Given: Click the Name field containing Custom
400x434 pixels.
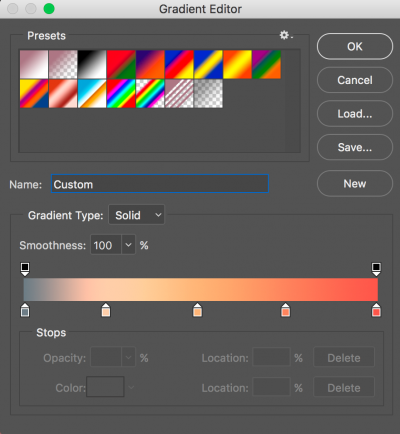Looking at the screenshot, I should [x=160, y=184].
